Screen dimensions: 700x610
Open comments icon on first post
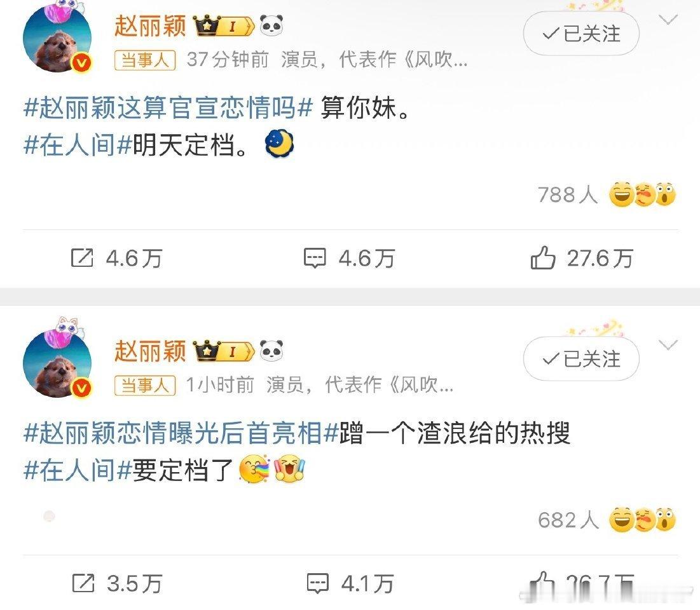click(315, 258)
